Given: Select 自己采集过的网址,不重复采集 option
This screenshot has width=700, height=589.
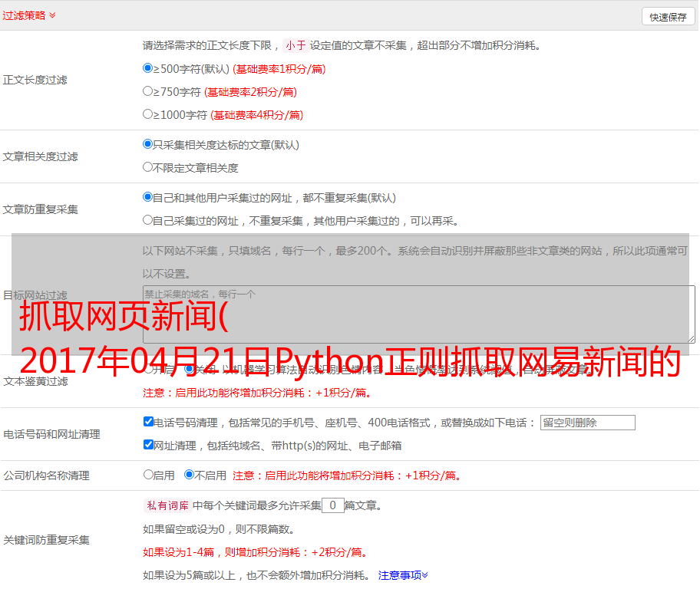Looking at the screenshot, I should pyautogui.click(x=148, y=220).
